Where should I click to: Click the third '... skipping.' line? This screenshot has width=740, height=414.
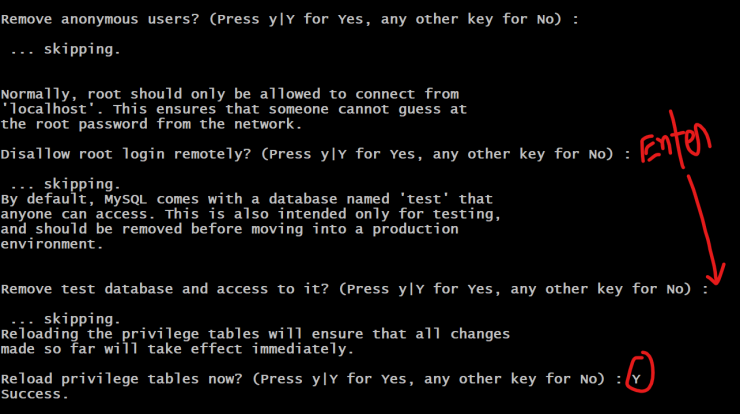click(x=65, y=319)
